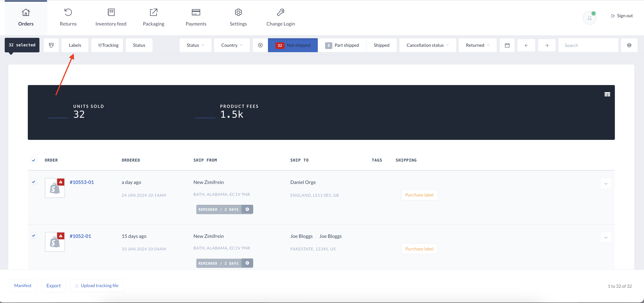Screen dimensions: 644x303
Task: Open the Status filter dropdown
Action: 195,45
